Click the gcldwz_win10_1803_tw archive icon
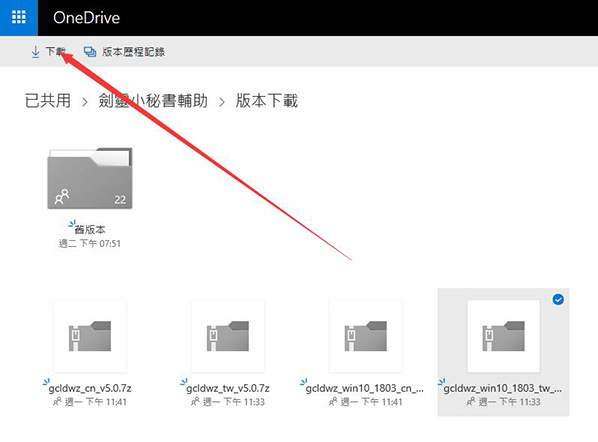The image size is (598, 442). pyautogui.click(x=503, y=336)
